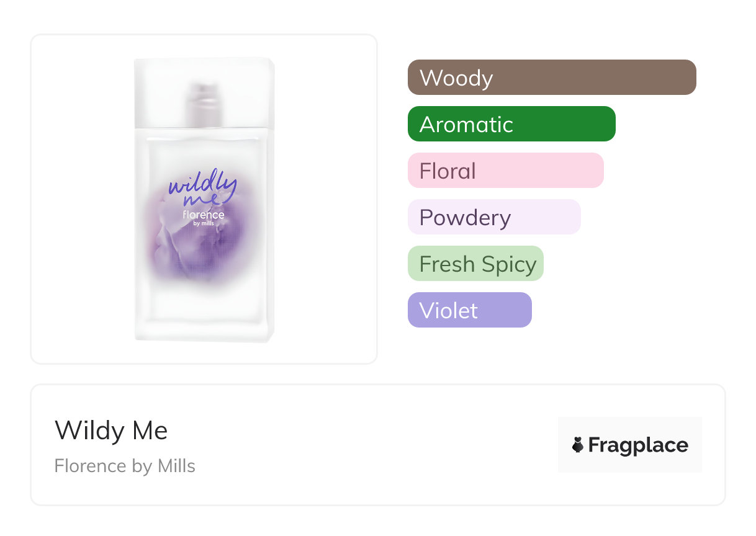This screenshot has width=756, height=536.
Task: Open the Florence by Mills brand link
Action: pyautogui.click(x=125, y=466)
